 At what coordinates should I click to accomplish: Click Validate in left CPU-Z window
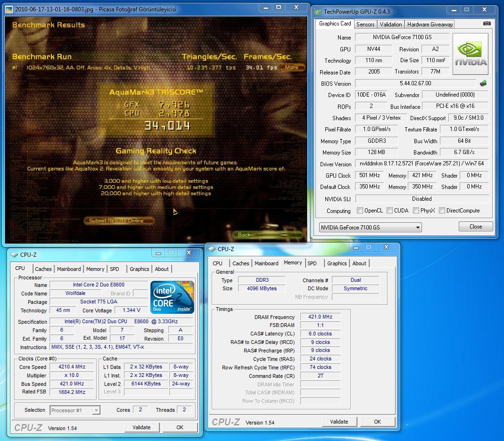tap(141, 427)
